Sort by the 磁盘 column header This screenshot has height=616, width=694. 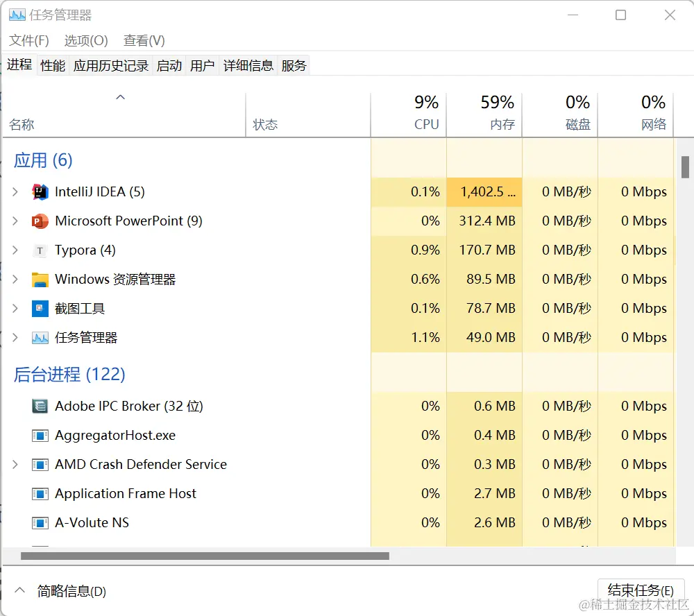pos(560,114)
